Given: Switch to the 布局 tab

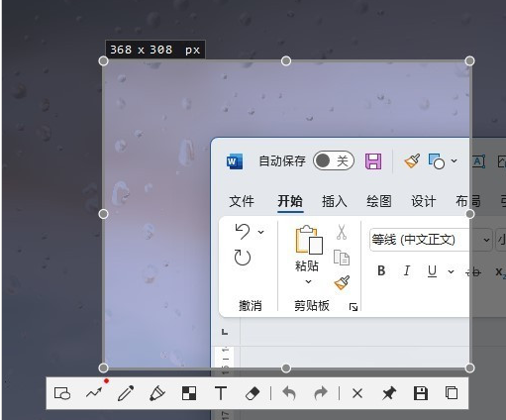Looking at the screenshot, I should click(x=468, y=201).
